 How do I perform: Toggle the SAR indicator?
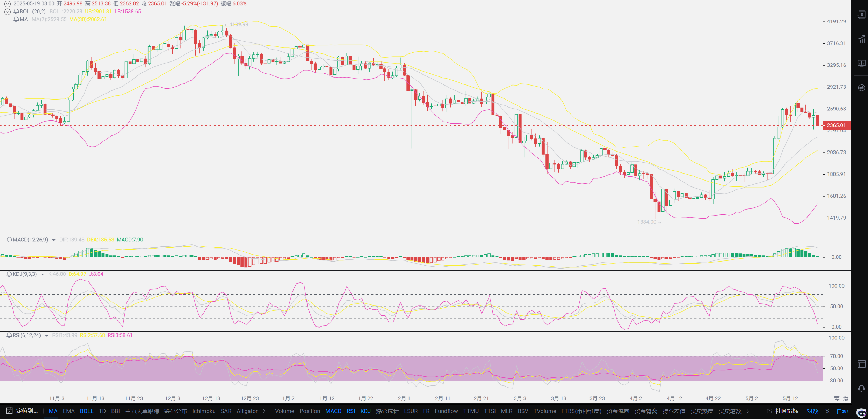click(x=226, y=411)
